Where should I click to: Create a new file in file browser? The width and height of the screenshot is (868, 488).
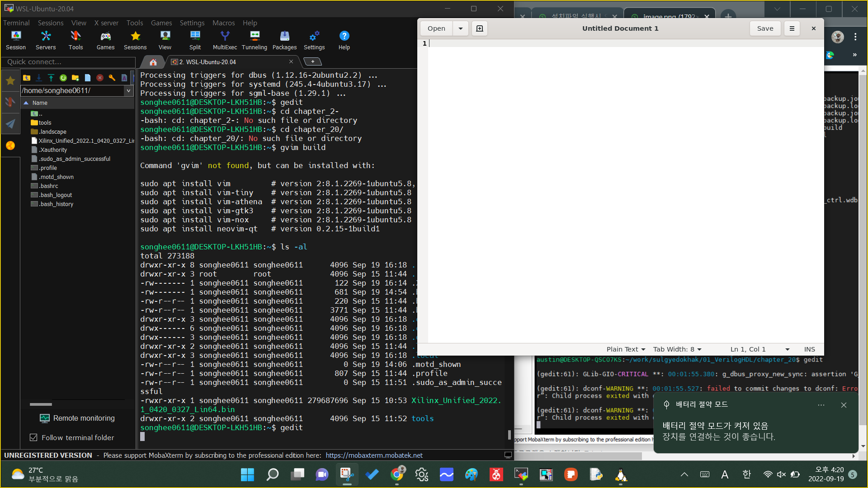(88, 78)
